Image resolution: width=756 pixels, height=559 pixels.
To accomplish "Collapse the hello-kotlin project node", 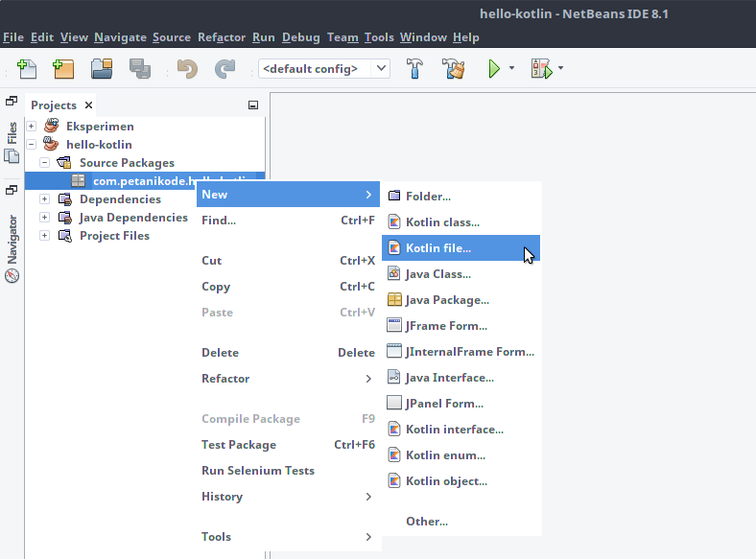I will click(x=32, y=145).
